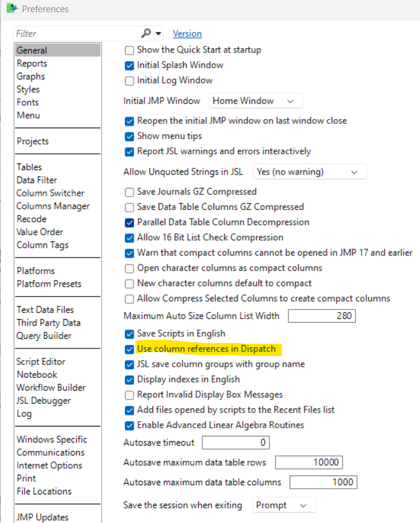Select Internet Options category

49,466
